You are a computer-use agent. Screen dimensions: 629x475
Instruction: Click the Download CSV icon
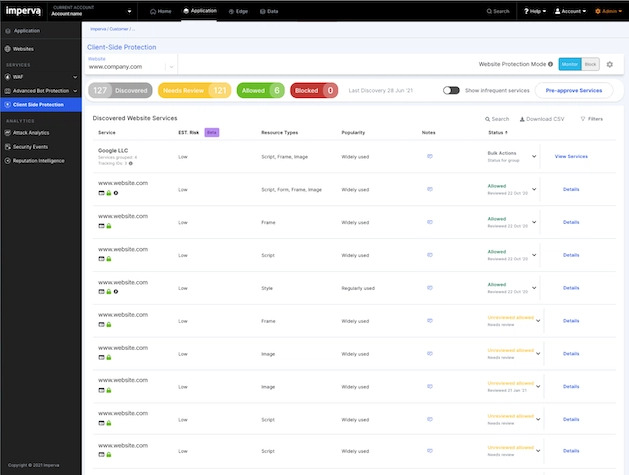[522, 119]
